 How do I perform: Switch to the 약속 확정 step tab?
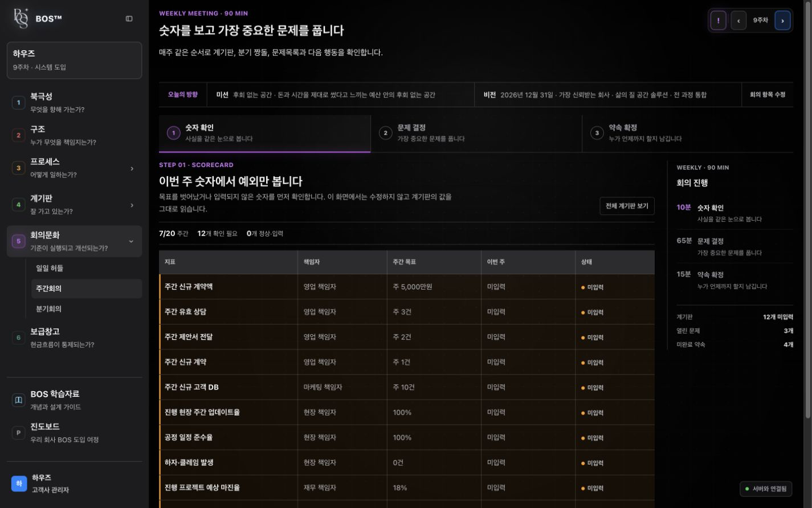click(x=688, y=133)
